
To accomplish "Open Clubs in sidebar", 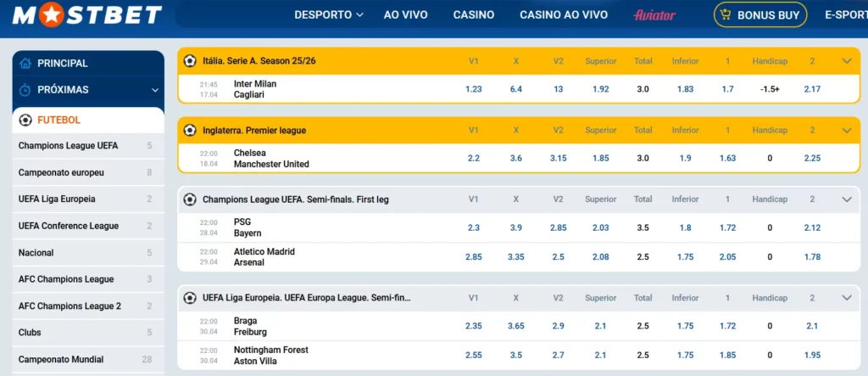I will tap(88, 332).
